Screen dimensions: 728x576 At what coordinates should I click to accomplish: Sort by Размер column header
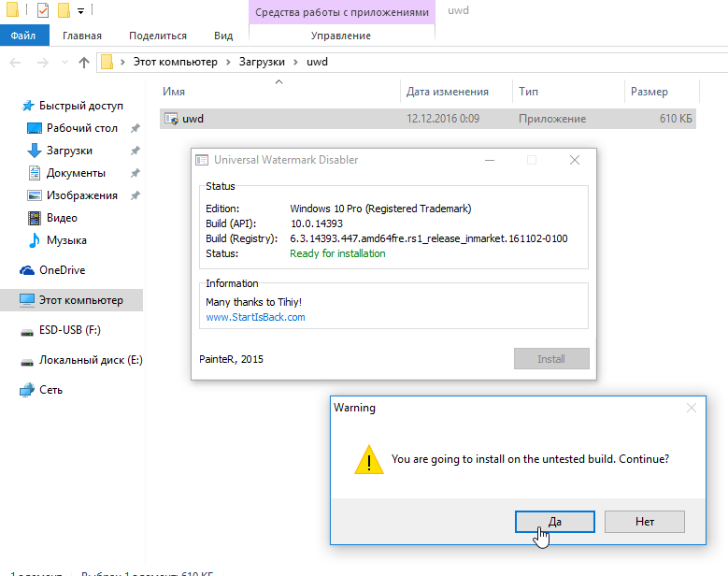click(x=649, y=92)
